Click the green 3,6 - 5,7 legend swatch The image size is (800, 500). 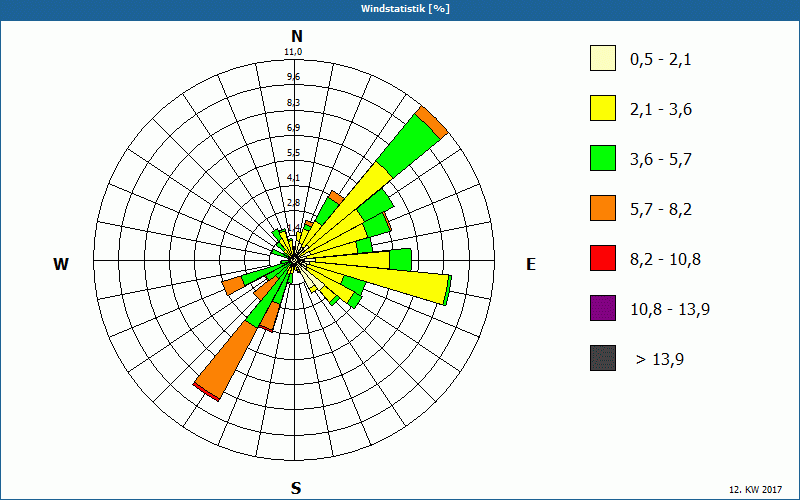click(x=603, y=158)
